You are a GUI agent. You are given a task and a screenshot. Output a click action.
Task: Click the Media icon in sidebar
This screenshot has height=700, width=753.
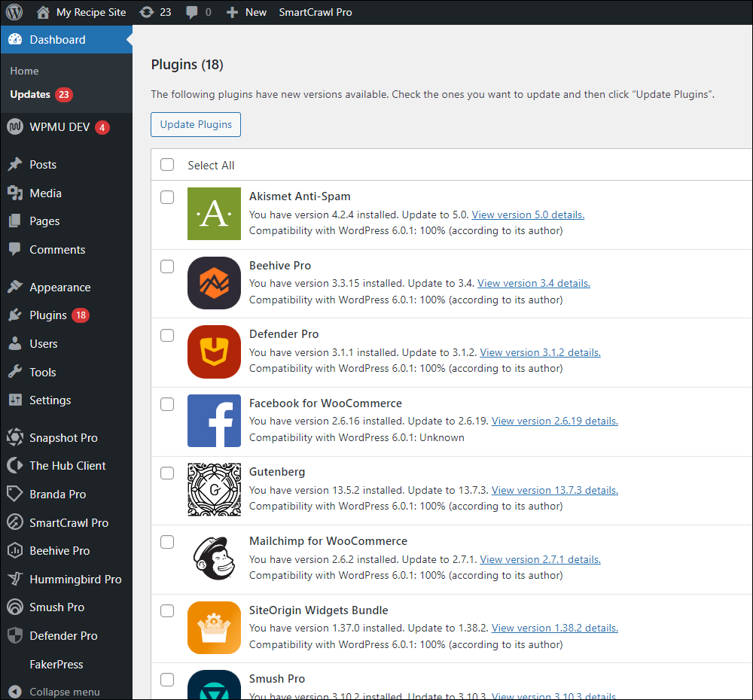pyautogui.click(x=15, y=193)
